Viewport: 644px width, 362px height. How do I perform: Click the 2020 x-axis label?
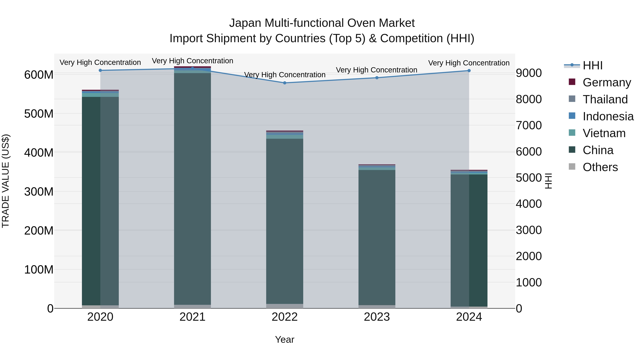pyautogui.click(x=100, y=317)
